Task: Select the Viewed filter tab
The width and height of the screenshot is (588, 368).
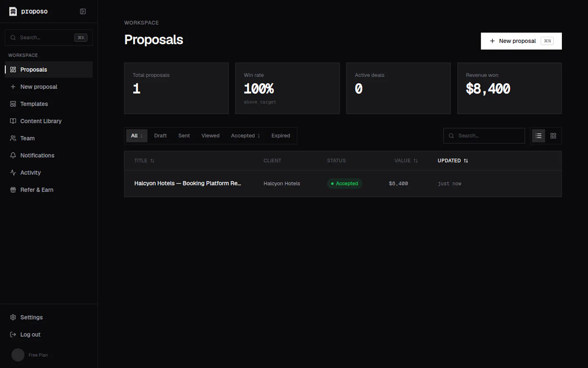Action: (210, 136)
